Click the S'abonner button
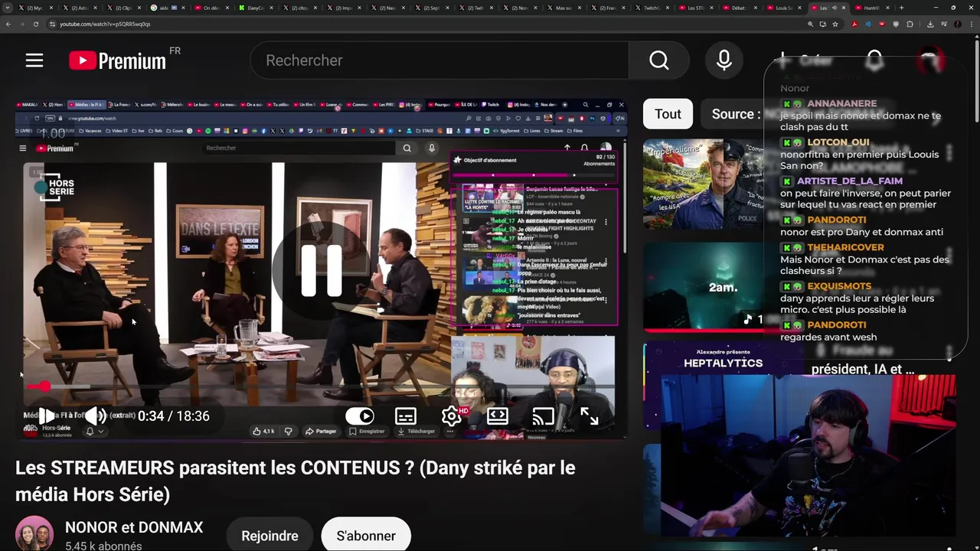The image size is (980, 551). 366,536
